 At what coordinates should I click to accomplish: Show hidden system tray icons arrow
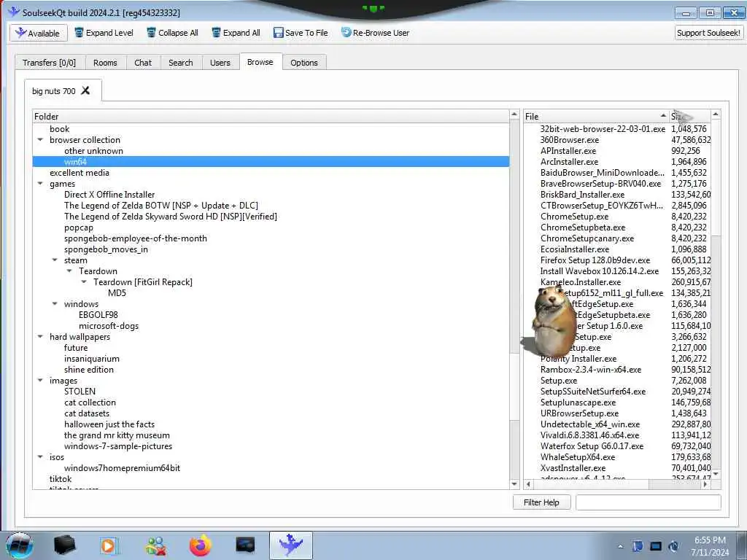[621, 546]
